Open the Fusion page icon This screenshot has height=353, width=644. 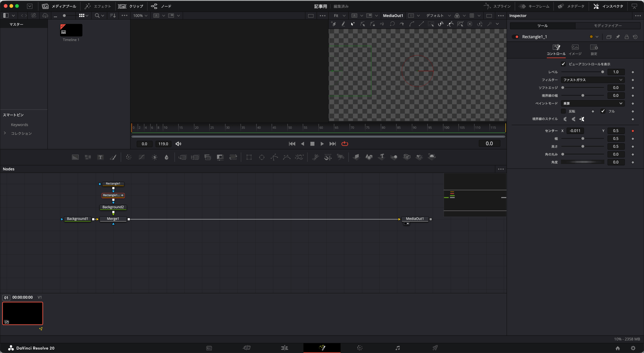coord(322,348)
